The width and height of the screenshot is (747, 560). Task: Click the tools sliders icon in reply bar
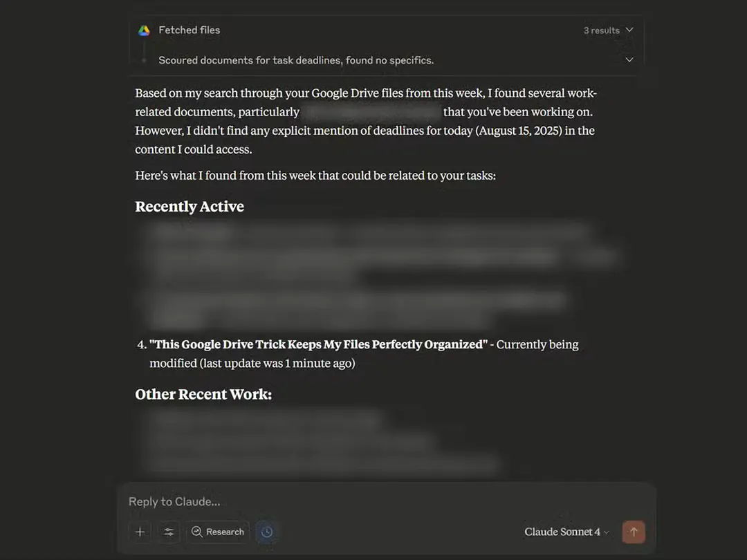168,532
